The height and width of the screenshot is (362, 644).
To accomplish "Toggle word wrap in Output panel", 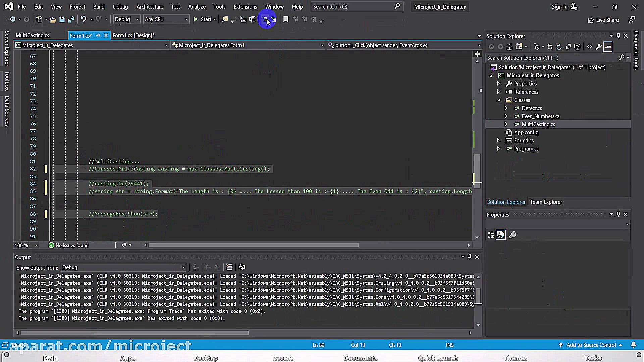I will (241, 267).
